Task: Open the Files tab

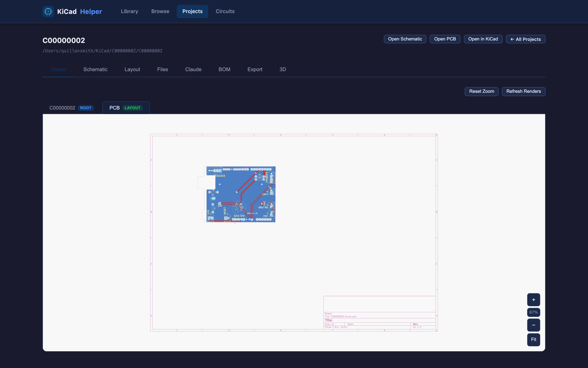Action: (x=162, y=69)
